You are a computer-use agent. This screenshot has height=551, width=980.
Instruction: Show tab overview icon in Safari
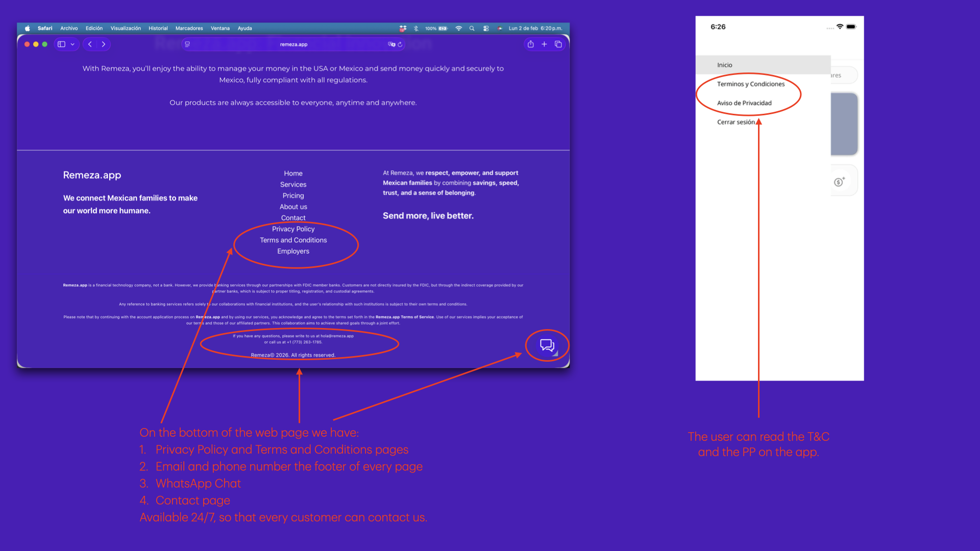[558, 44]
